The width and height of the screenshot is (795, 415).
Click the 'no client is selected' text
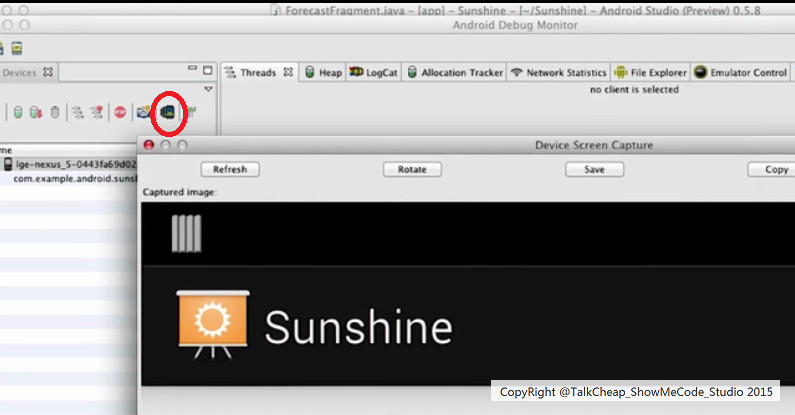[634, 90]
